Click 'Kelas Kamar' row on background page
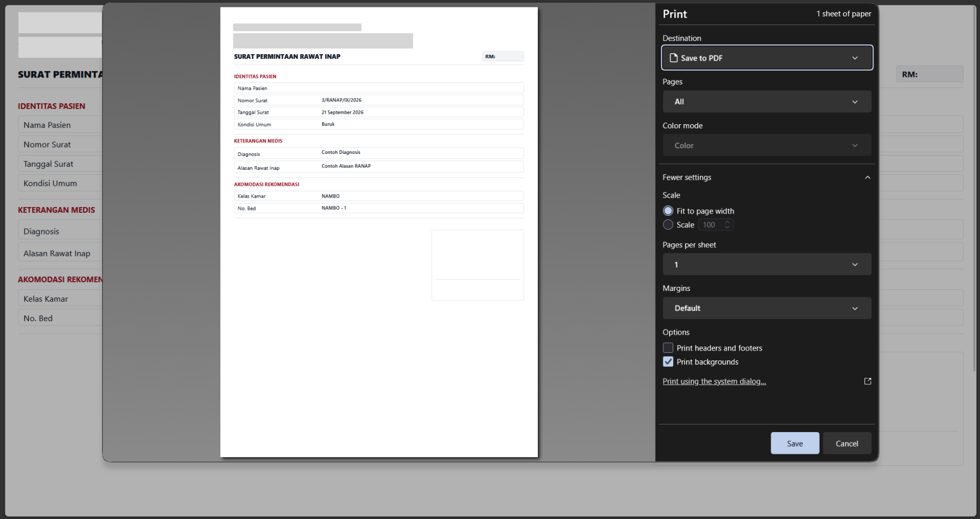Screen dimensions: 980x519 coord(60,299)
